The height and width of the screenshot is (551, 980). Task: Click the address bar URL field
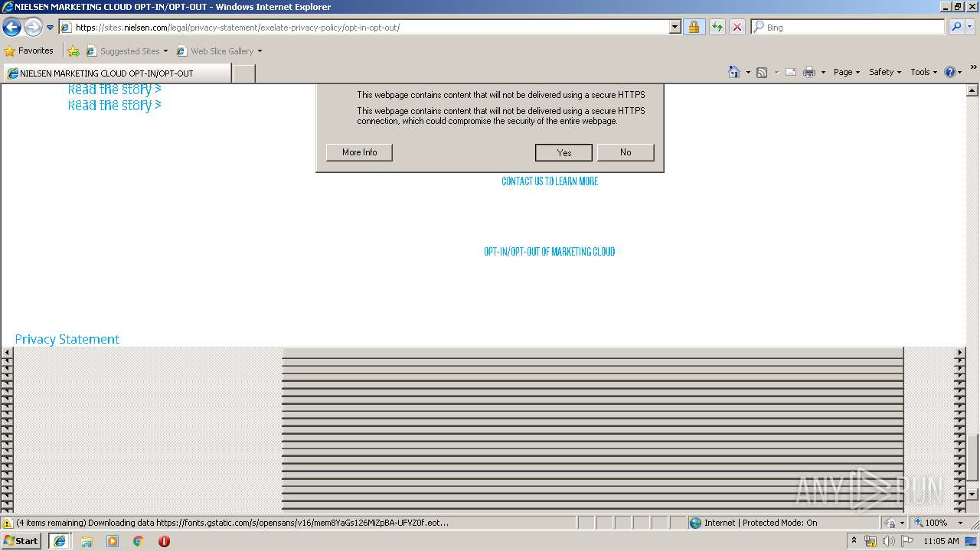tap(364, 28)
